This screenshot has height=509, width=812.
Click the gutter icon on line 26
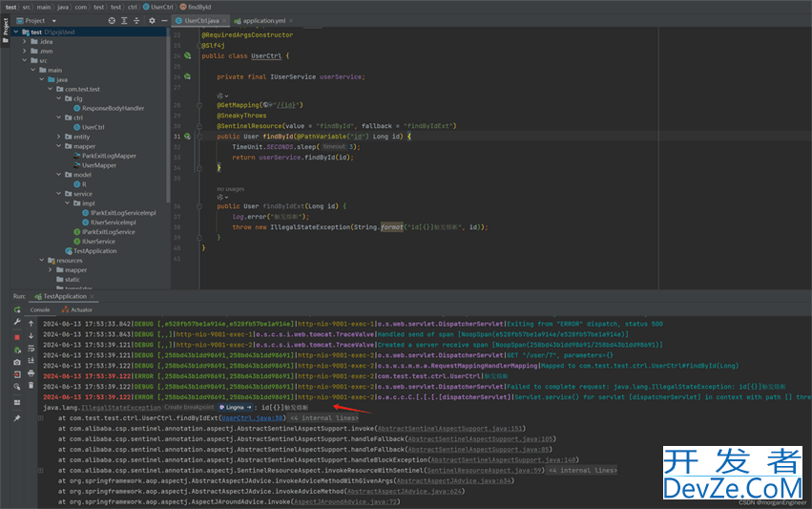tap(187, 76)
